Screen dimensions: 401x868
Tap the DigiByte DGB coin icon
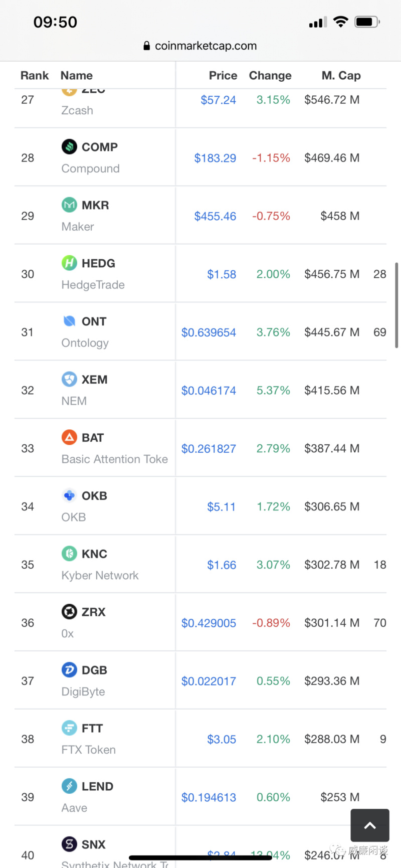(x=69, y=670)
